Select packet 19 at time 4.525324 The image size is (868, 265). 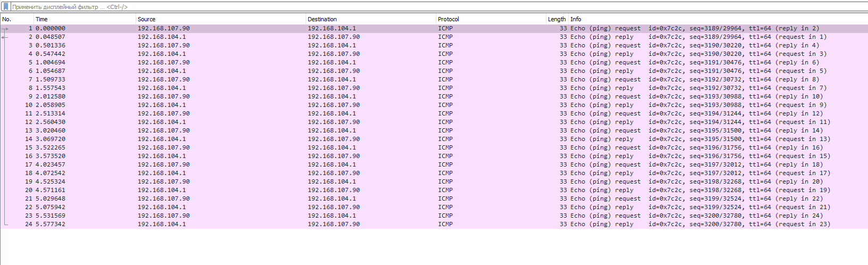(x=434, y=182)
